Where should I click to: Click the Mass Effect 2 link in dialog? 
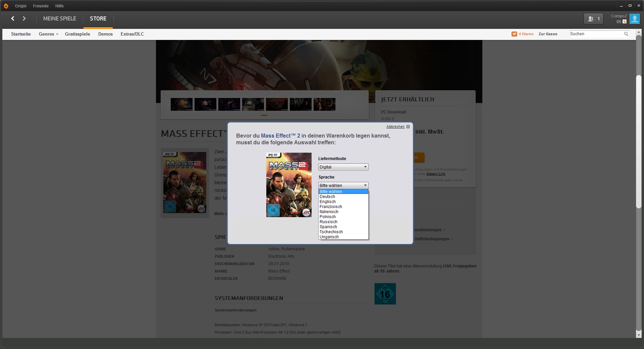tap(280, 136)
